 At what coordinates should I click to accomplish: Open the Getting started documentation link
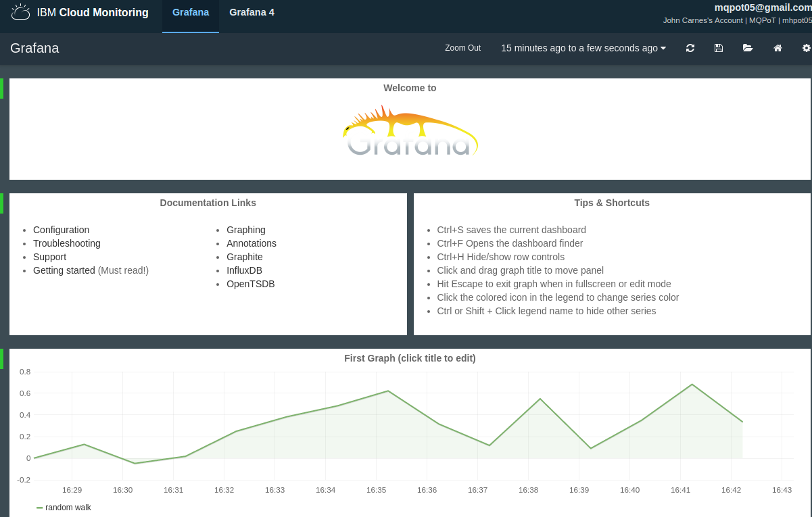coord(64,270)
